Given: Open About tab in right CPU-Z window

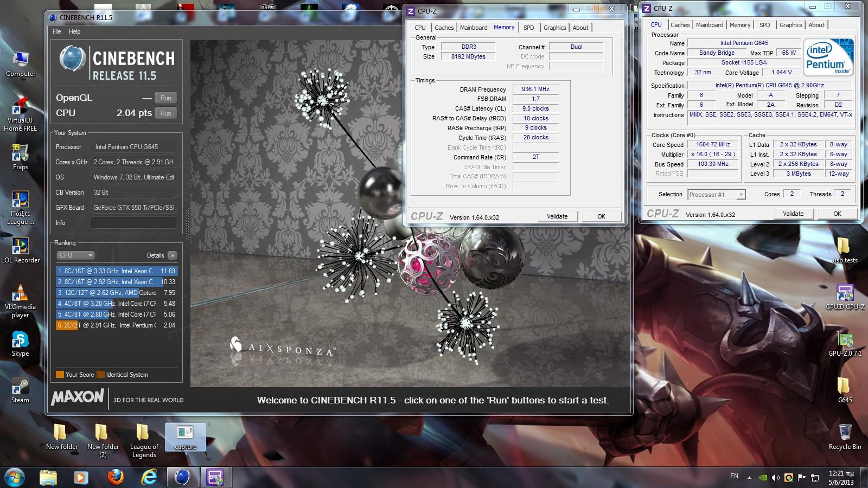Looking at the screenshot, I should [x=816, y=25].
